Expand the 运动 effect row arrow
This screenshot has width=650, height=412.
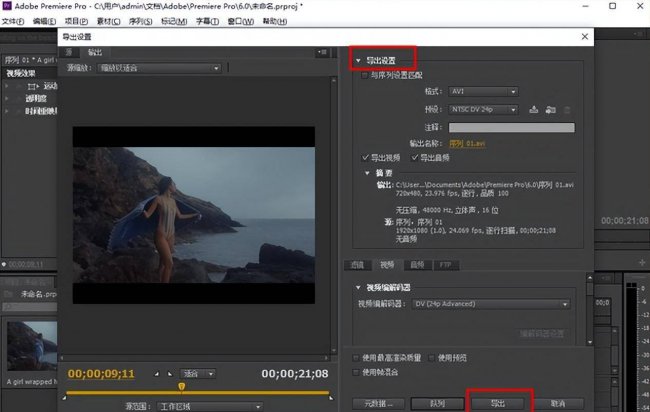point(6,86)
